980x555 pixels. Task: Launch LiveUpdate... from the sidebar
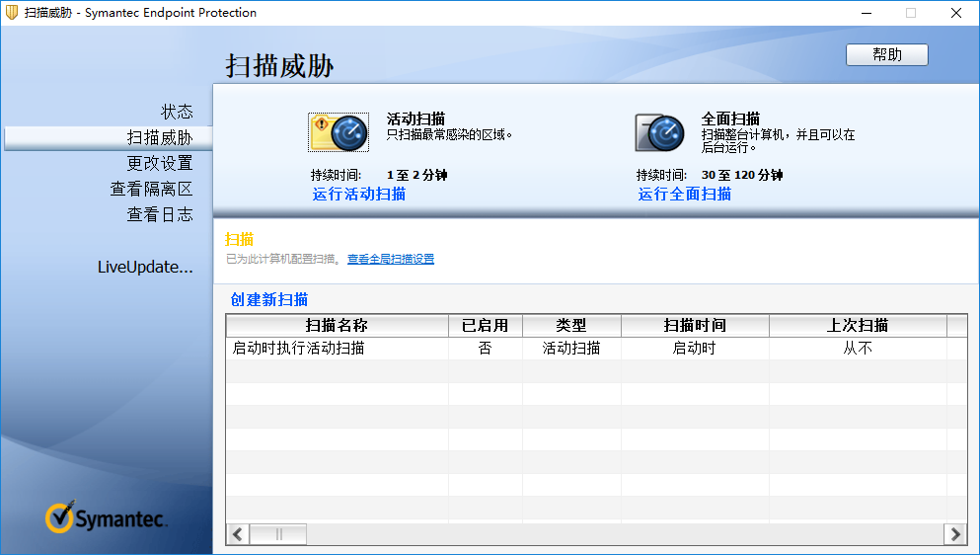145,268
